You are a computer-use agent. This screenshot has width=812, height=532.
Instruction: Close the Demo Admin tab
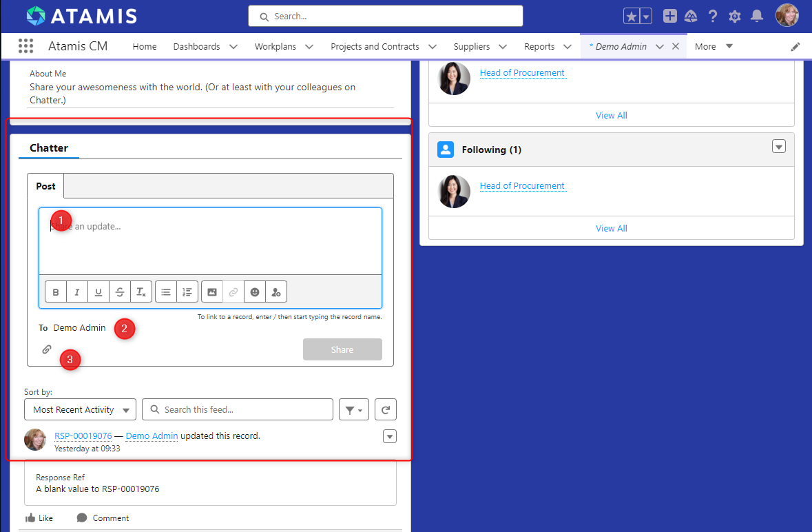(x=675, y=46)
